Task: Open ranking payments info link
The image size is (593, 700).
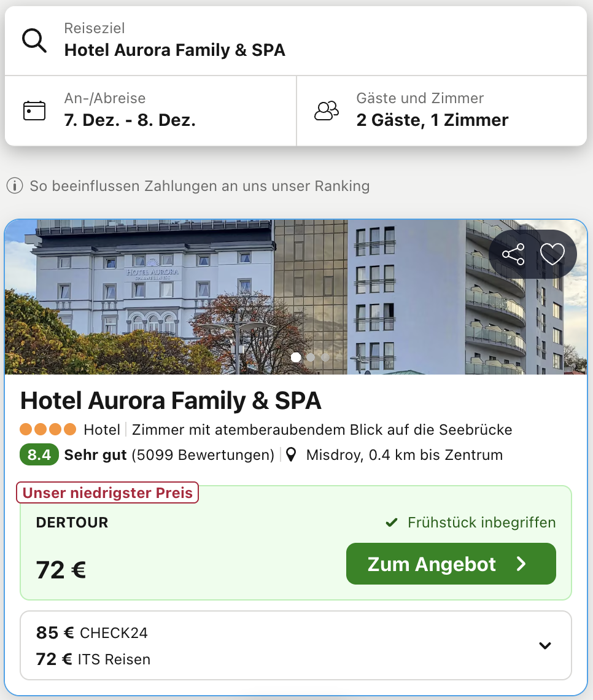Action: tap(200, 185)
